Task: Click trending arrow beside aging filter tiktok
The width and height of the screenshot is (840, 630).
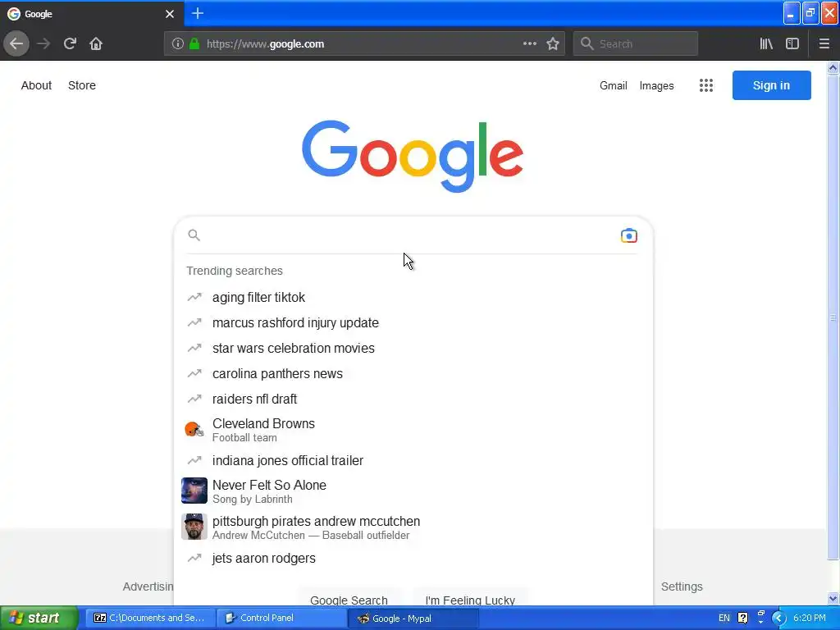Action: pyautogui.click(x=194, y=297)
